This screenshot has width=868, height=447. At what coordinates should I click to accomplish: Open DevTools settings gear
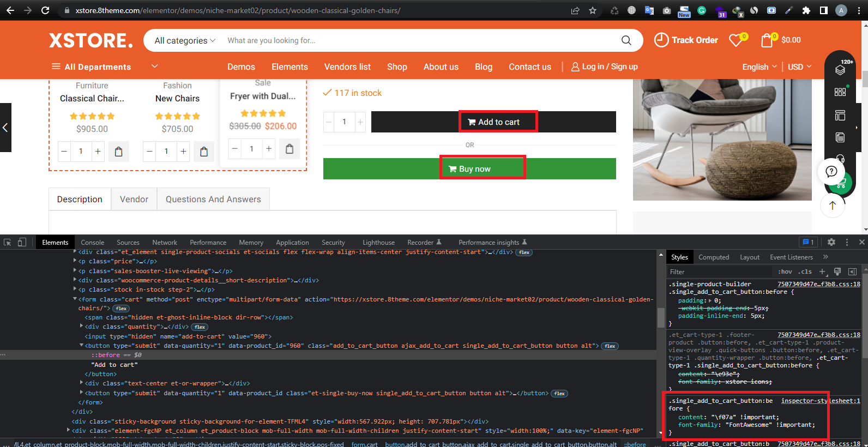click(x=831, y=242)
